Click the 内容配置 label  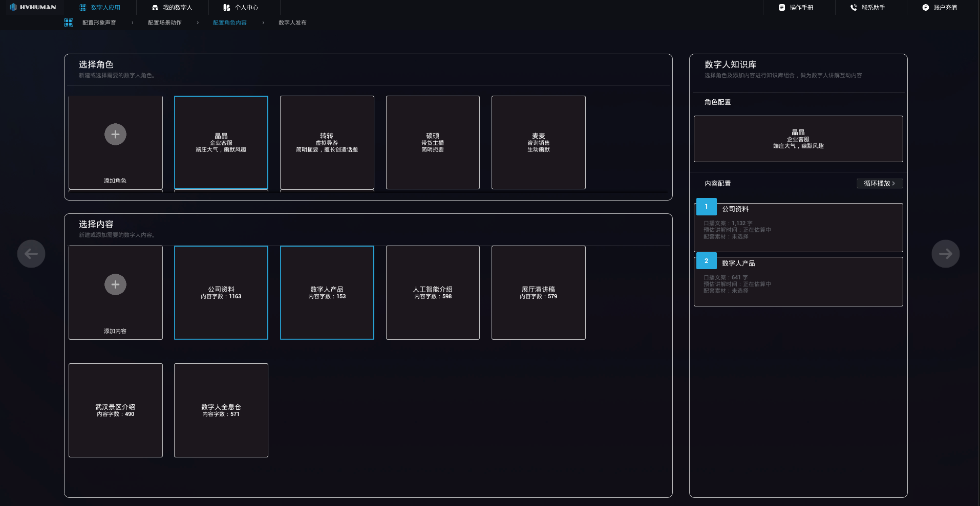coord(718,183)
